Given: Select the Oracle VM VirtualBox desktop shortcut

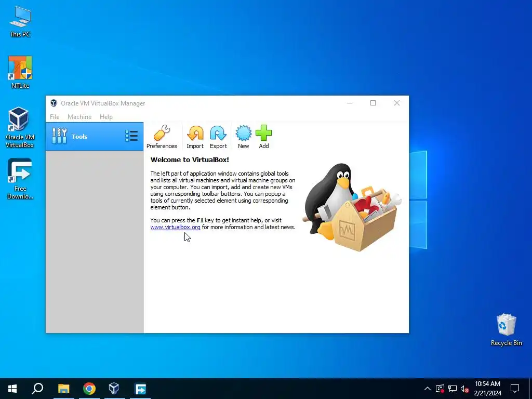Looking at the screenshot, I should click(x=20, y=128).
